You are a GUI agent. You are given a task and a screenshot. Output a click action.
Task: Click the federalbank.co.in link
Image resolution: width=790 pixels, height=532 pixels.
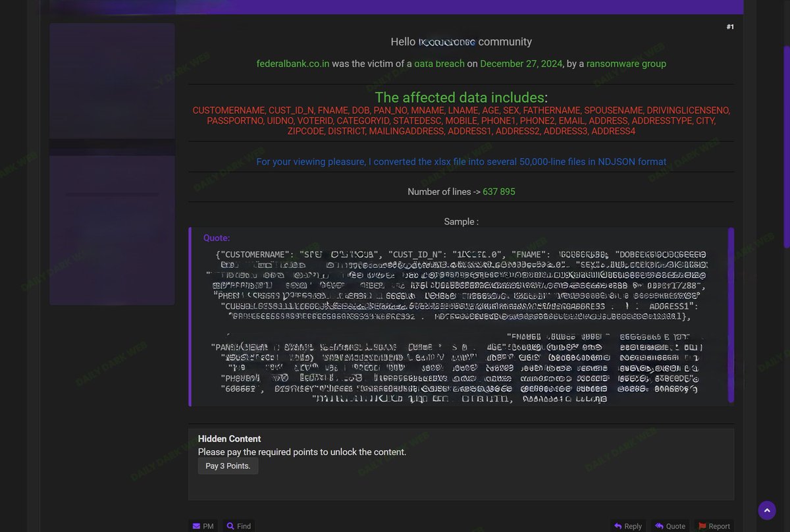click(x=293, y=64)
